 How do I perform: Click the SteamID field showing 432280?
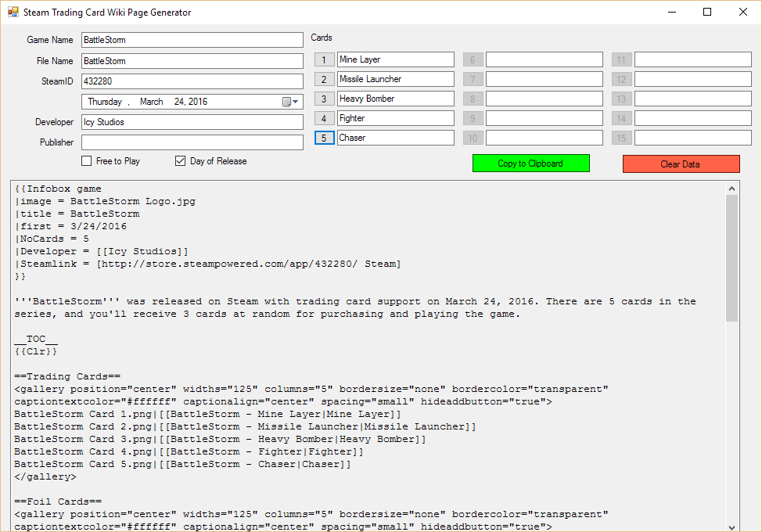pos(192,81)
